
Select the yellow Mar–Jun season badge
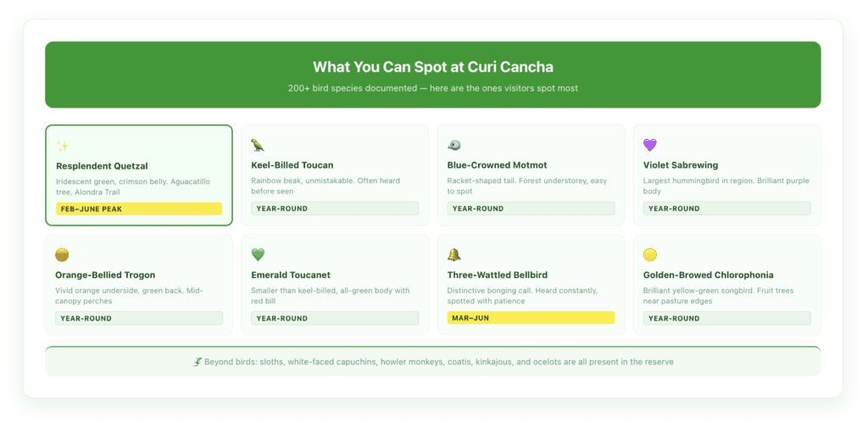tap(531, 318)
